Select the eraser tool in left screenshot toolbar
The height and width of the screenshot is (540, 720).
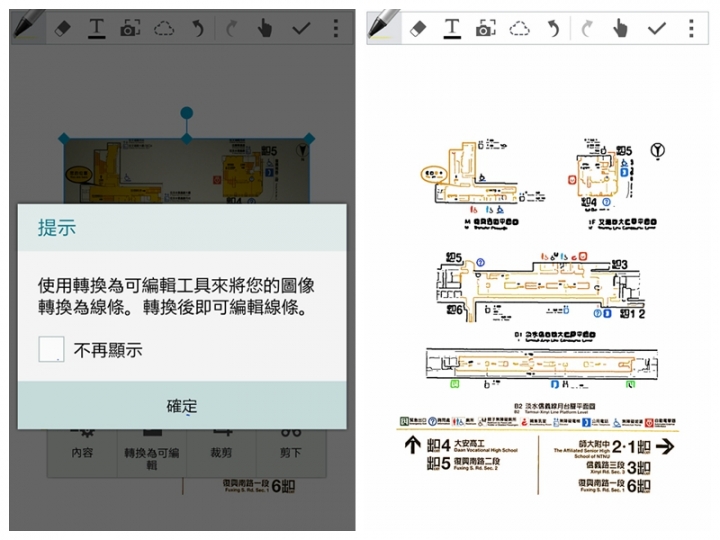tap(62, 29)
